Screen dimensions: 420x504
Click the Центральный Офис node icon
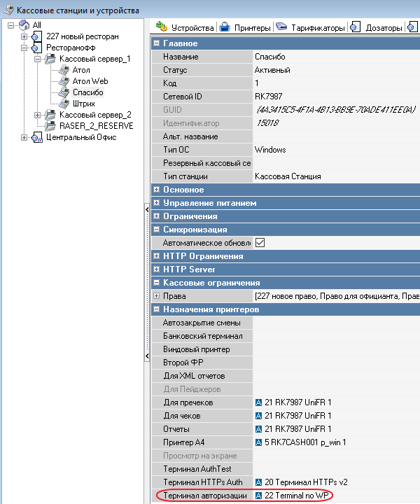(x=37, y=137)
